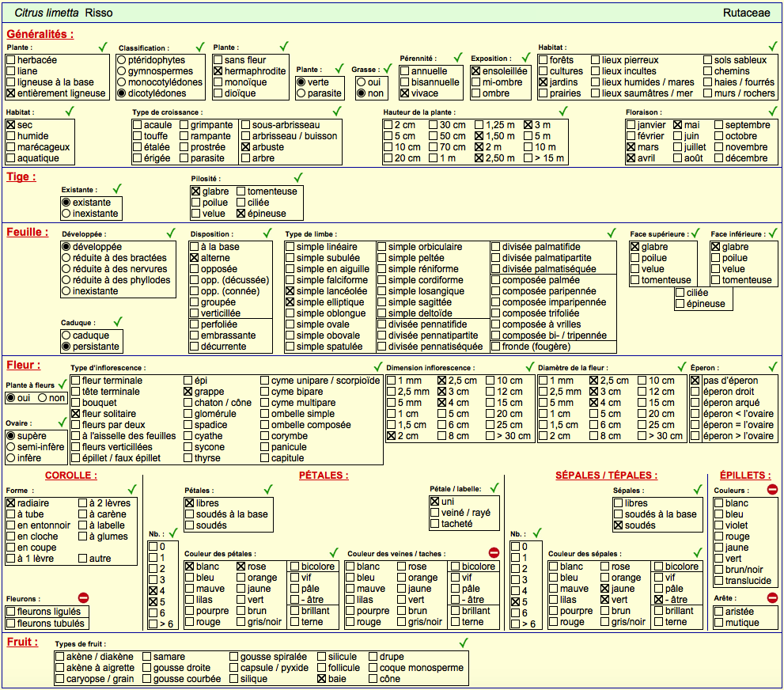Check the juin flowering month box
The image size is (784, 690).
678,136
